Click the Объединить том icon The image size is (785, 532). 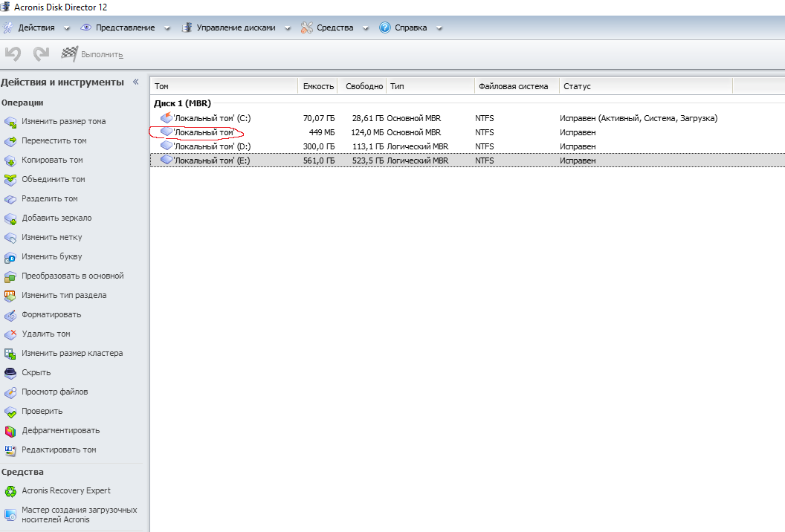coord(10,180)
